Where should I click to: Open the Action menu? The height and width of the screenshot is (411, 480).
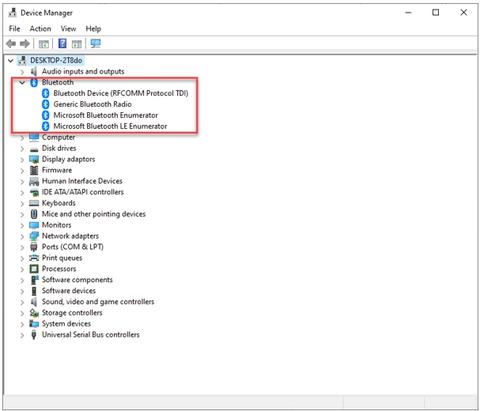tap(40, 29)
